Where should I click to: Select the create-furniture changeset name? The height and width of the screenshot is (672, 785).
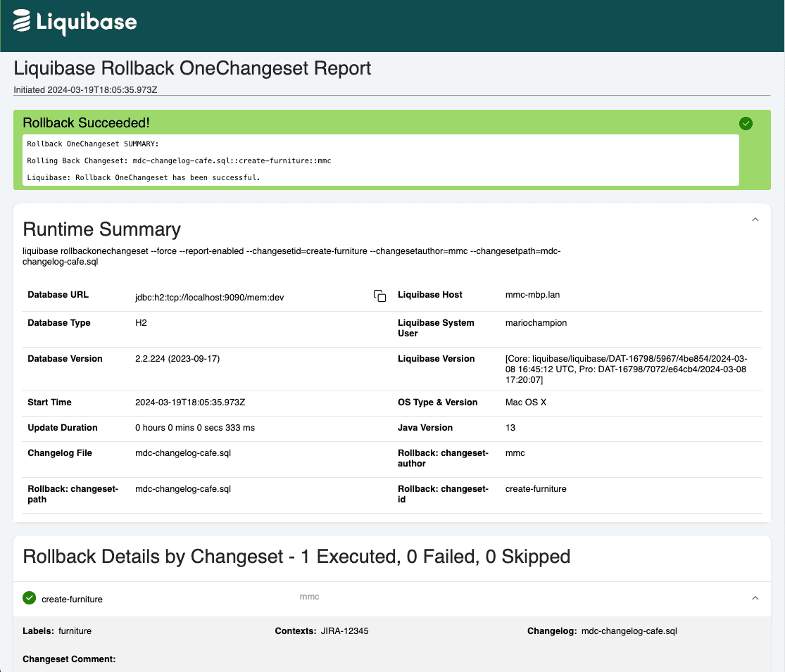73,599
